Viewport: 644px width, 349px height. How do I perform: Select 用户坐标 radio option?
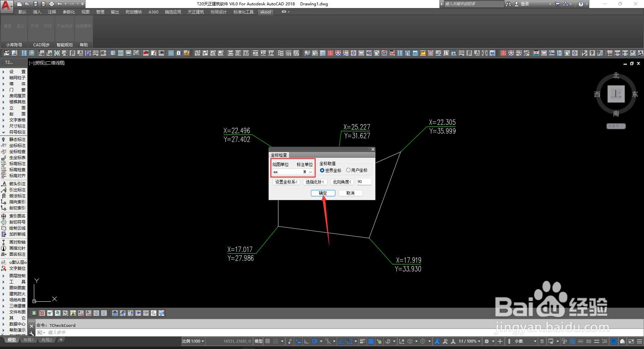(x=357, y=170)
